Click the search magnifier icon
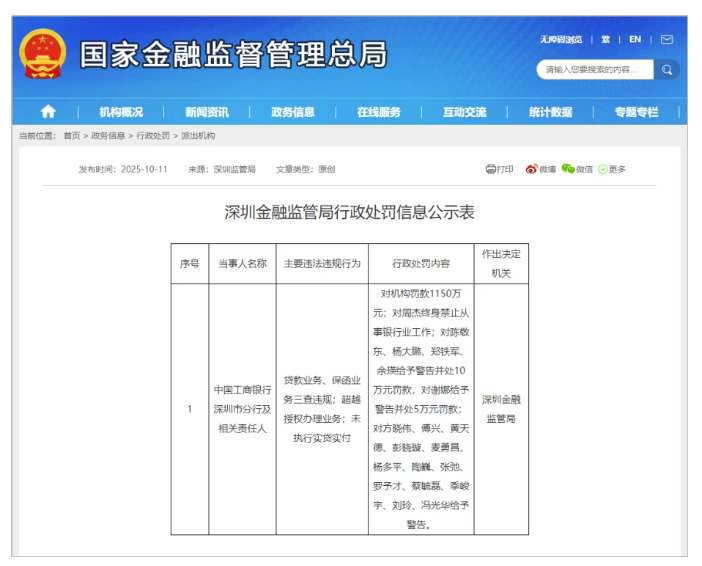Screen dimensions: 702x566 point(668,70)
